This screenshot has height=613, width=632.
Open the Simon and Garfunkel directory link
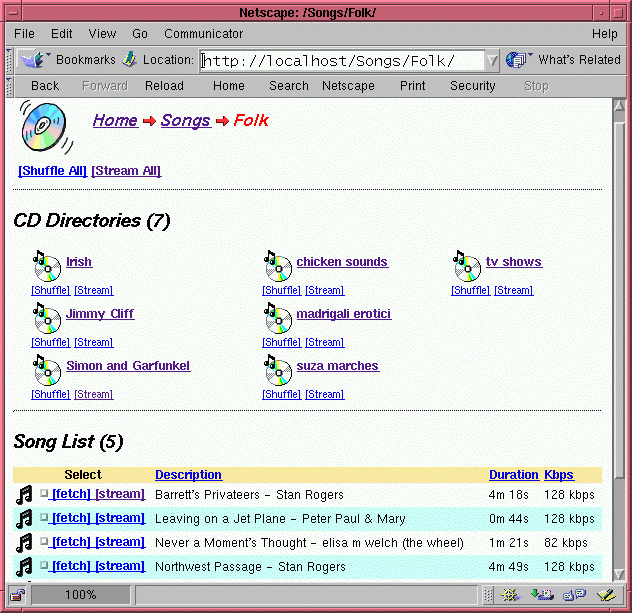coord(128,366)
